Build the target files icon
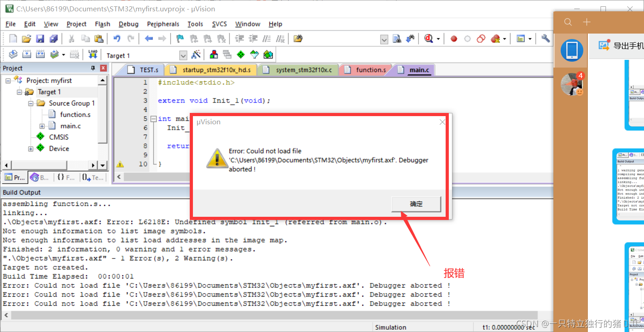 coord(27,55)
